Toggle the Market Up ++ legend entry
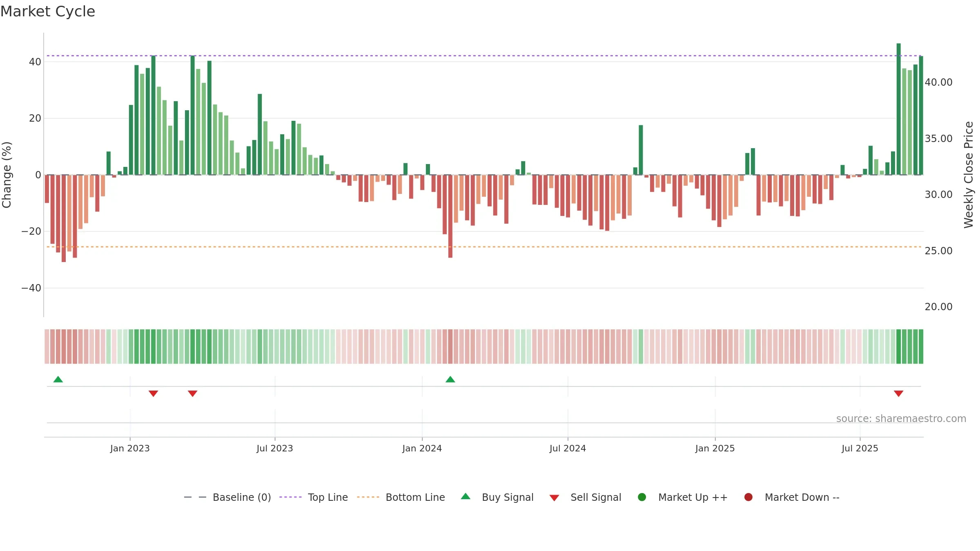The image size is (980, 551). [683, 498]
